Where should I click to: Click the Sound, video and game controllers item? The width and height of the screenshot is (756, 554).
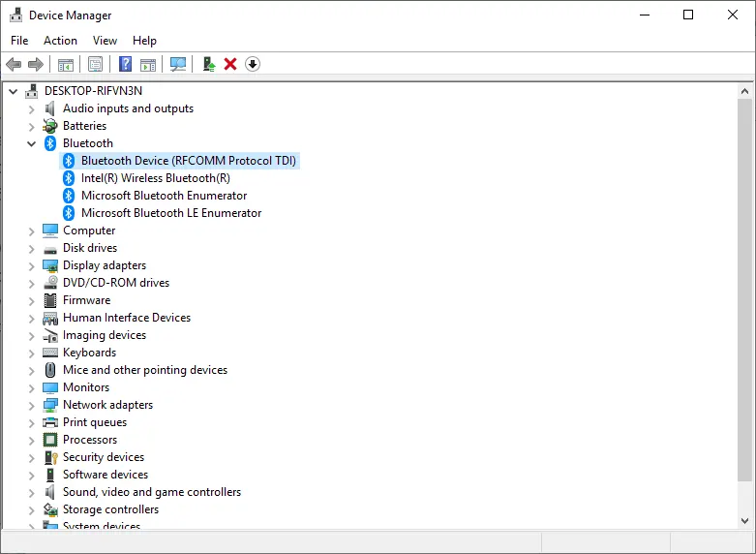(151, 492)
